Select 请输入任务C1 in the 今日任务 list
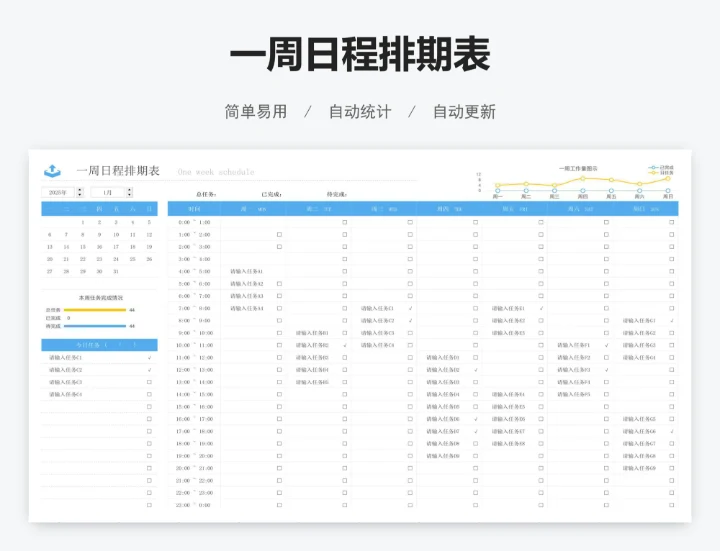The width and height of the screenshot is (720, 551). coord(65,358)
